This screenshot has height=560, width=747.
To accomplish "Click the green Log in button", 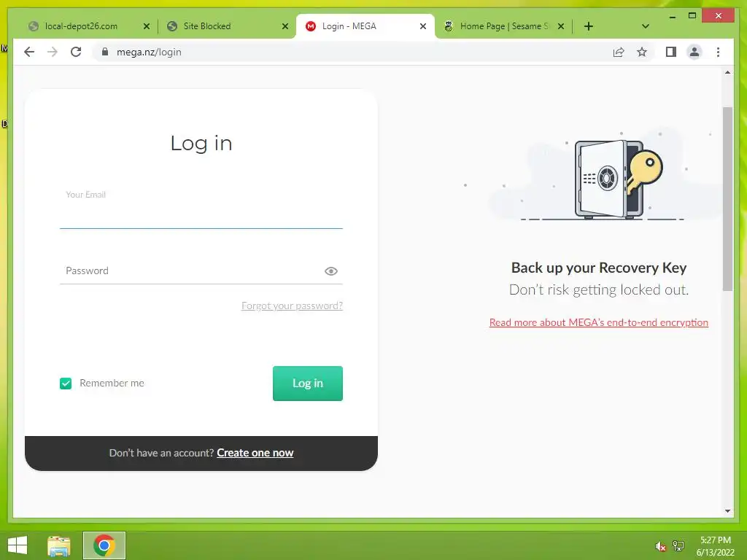I will 308,384.
